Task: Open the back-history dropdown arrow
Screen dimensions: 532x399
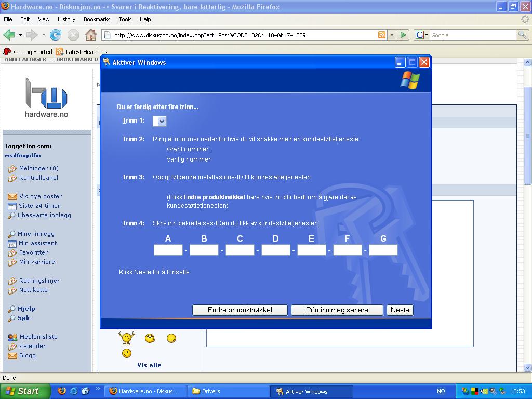Action: pyautogui.click(x=20, y=35)
